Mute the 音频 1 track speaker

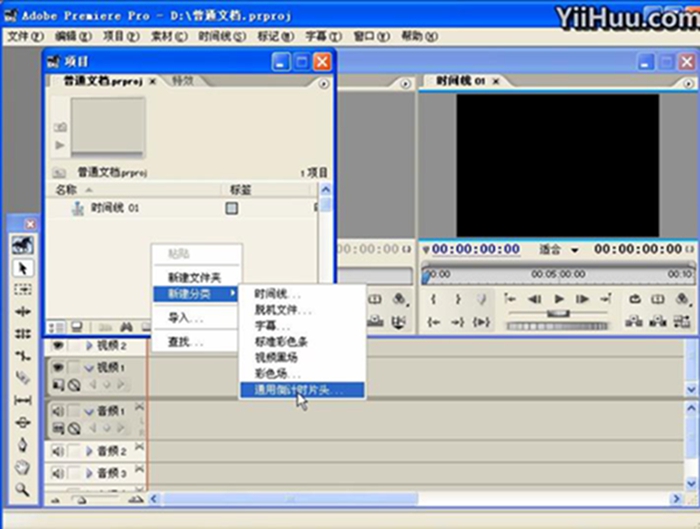click(x=58, y=411)
